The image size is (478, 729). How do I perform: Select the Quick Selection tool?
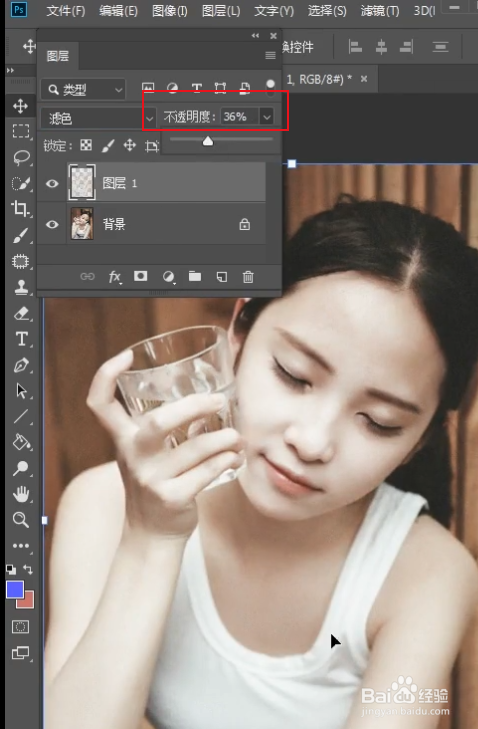click(x=20, y=183)
